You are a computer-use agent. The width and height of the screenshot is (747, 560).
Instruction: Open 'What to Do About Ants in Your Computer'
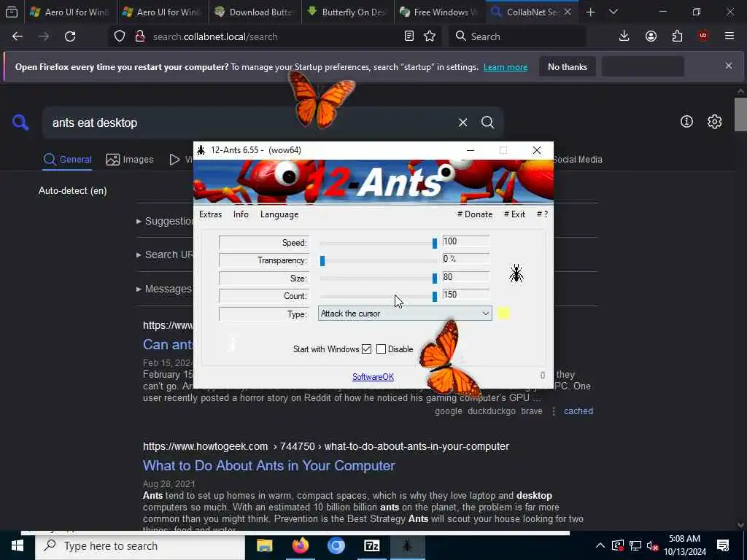click(x=269, y=465)
